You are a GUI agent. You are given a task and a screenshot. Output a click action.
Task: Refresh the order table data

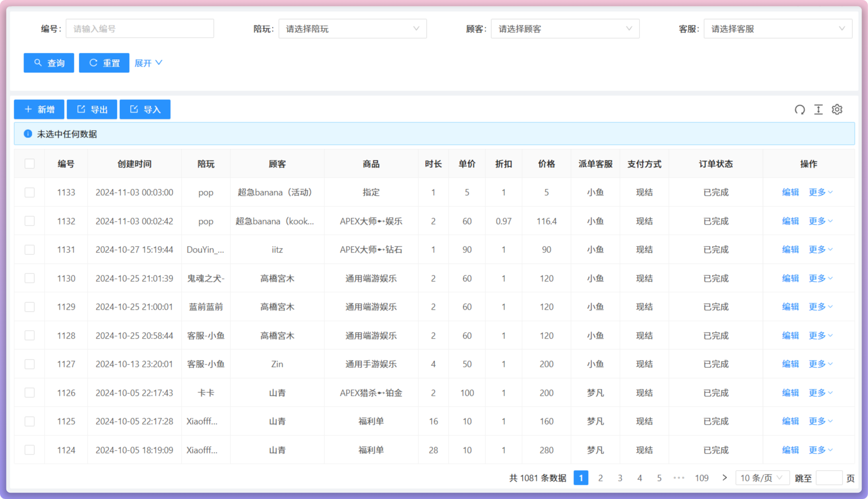tap(799, 110)
